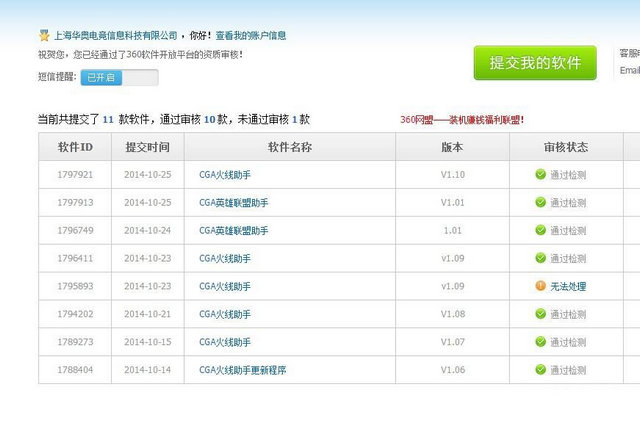Click version V1.07 cell

453,342
